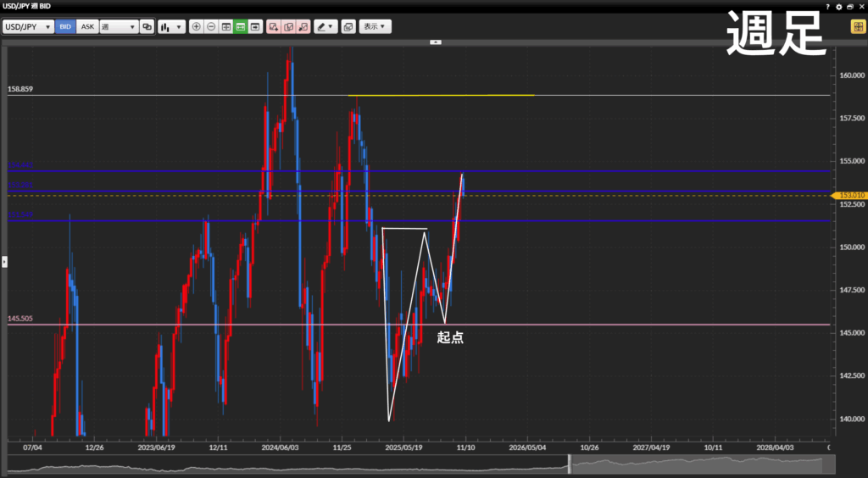
Task: Open the chart type dropdown
Action: click(x=171, y=27)
